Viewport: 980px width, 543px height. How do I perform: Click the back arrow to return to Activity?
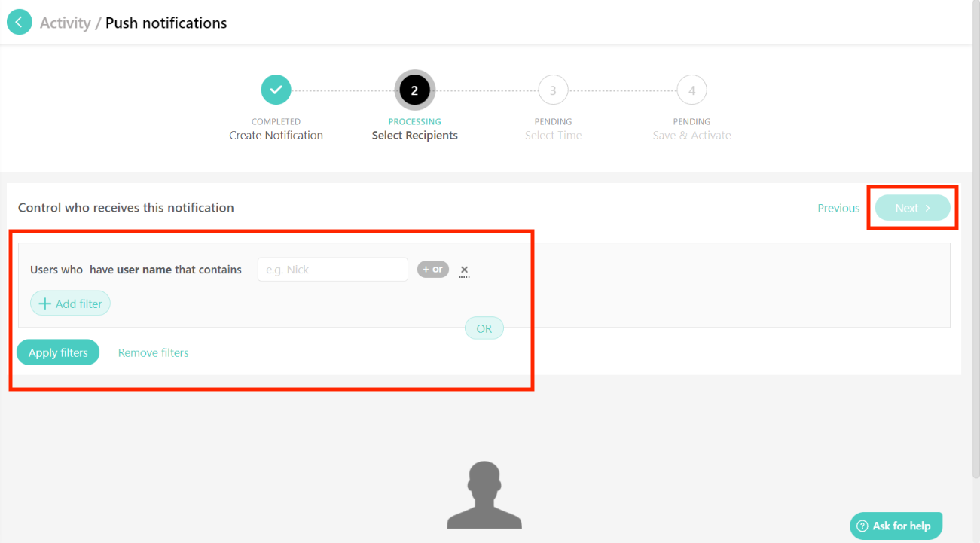(20, 22)
